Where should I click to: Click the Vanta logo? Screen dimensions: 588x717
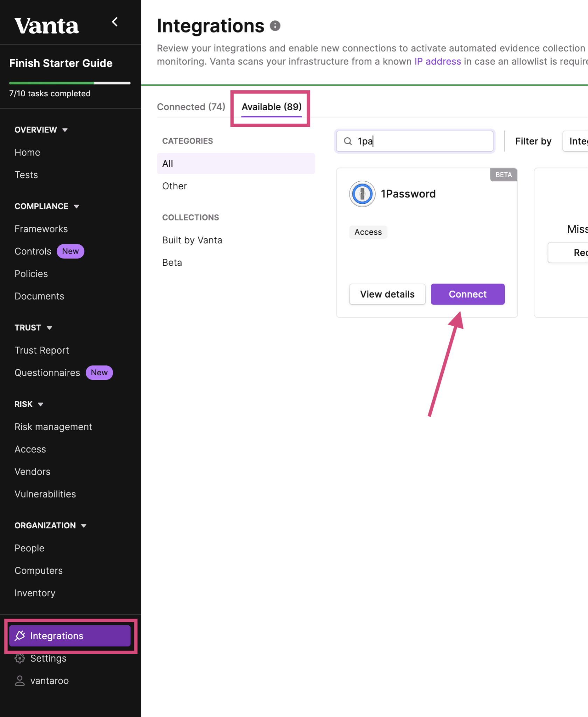47,26
